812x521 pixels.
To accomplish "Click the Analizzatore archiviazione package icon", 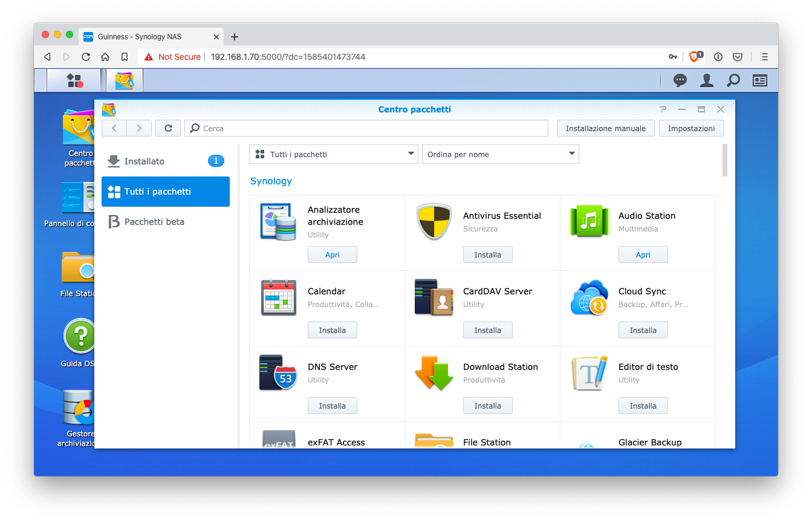I will (x=278, y=222).
